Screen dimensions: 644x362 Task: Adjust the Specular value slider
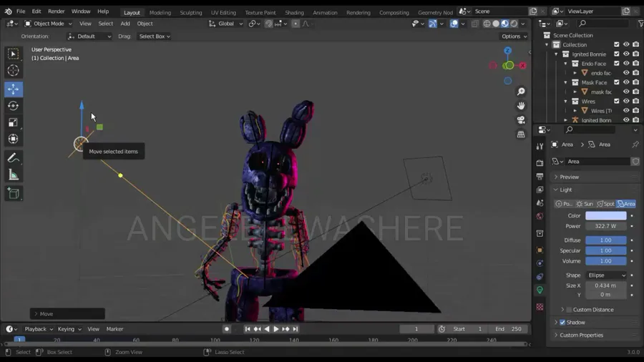click(x=606, y=251)
